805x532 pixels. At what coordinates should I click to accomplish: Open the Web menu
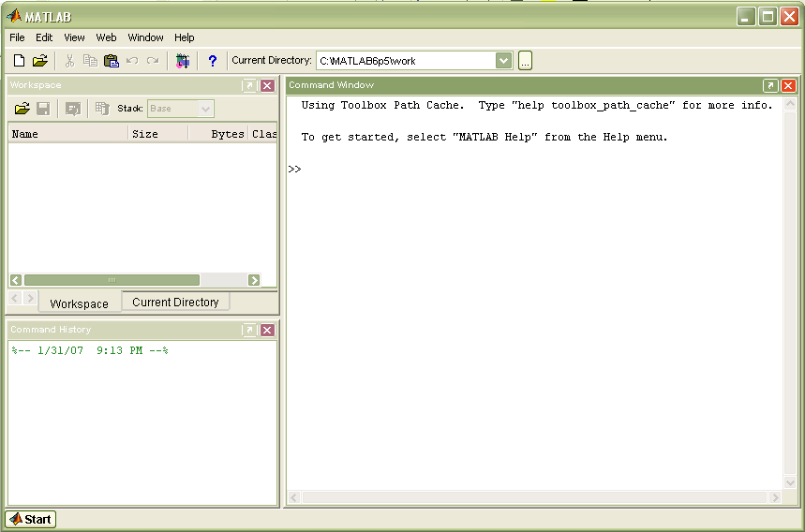coord(106,37)
